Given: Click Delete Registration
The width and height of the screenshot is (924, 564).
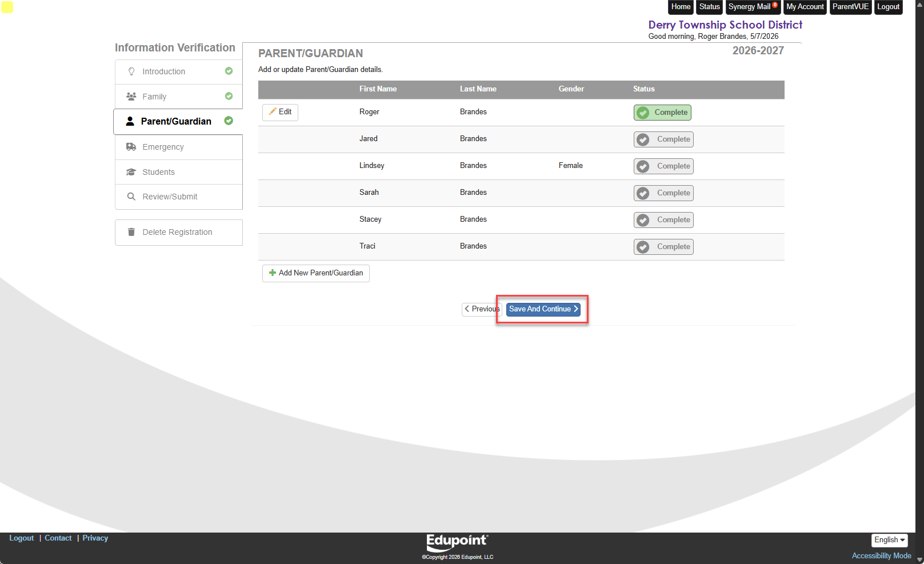Looking at the screenshot, I should click(x=179, y=233).
